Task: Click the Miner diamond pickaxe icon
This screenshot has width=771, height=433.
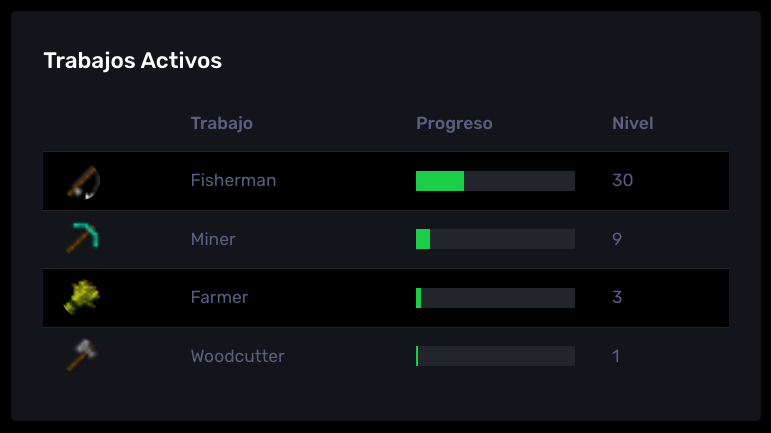Action: [83, 238]
